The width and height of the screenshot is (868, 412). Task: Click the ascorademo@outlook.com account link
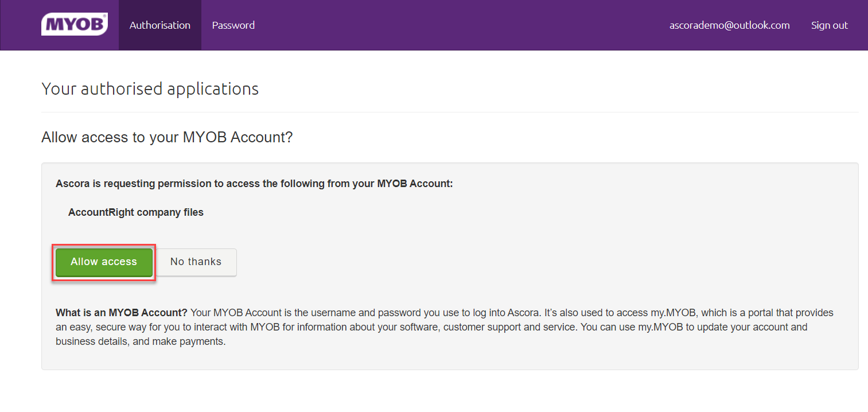pos(729,25)
